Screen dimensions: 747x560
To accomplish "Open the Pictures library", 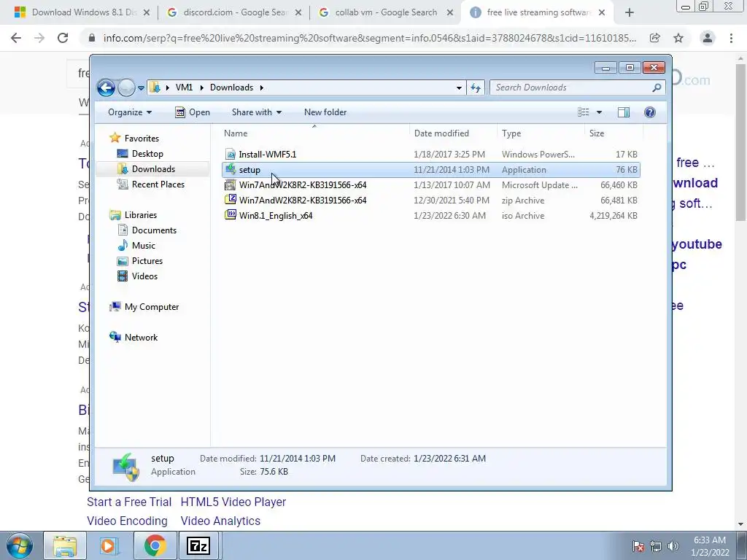I will [x=147, y=261].
